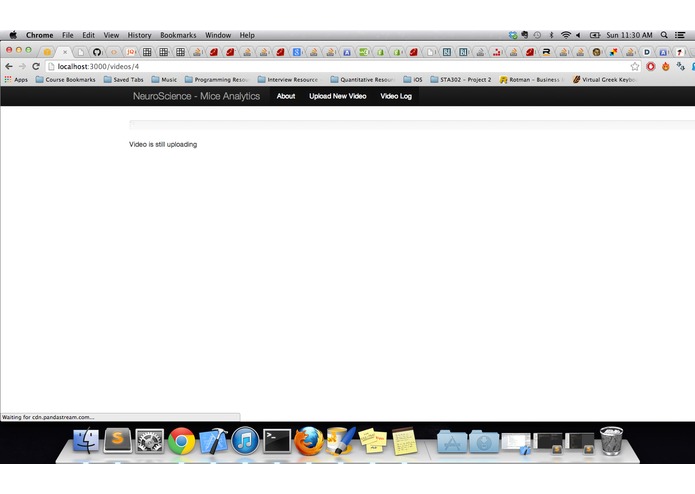
Task: Expand the Programming Resources bookmark folder
Action: click(x=217, y=80)
